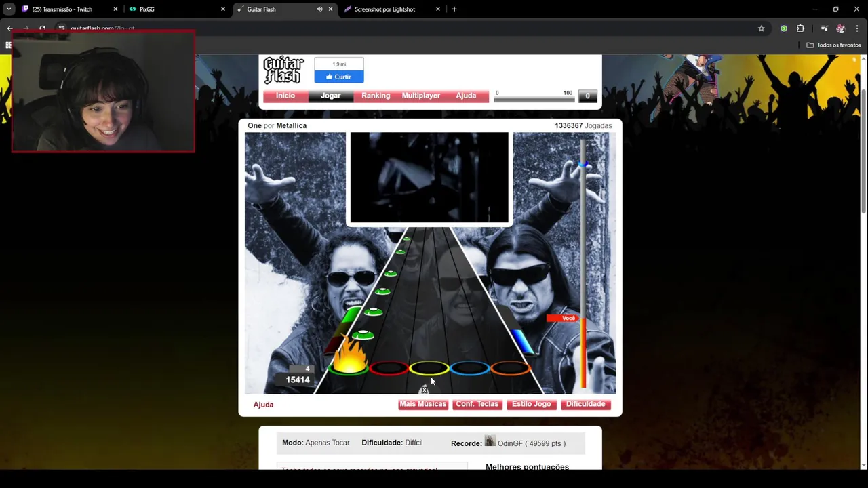Open a new browser tab
868x488 pixels.
[x=454, y=9]
